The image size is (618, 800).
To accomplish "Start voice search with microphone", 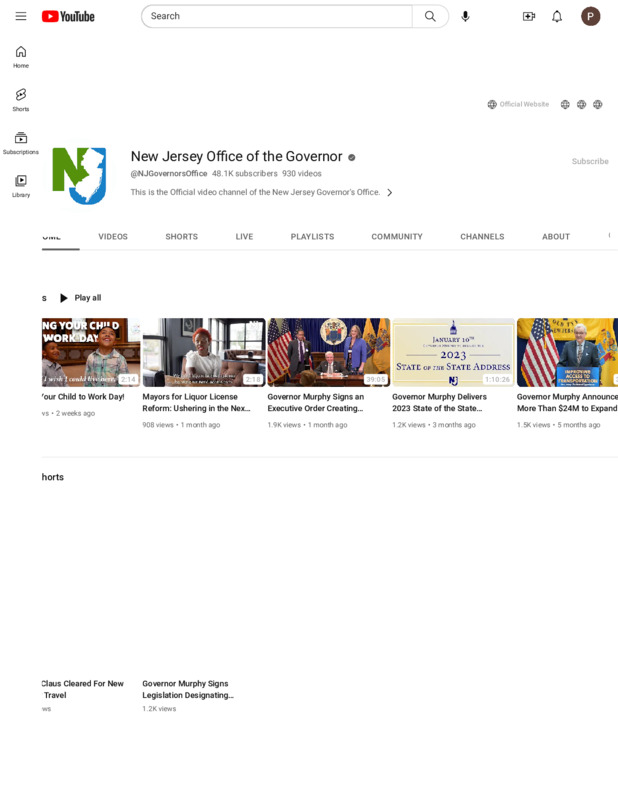I will (x=465, y=16).
